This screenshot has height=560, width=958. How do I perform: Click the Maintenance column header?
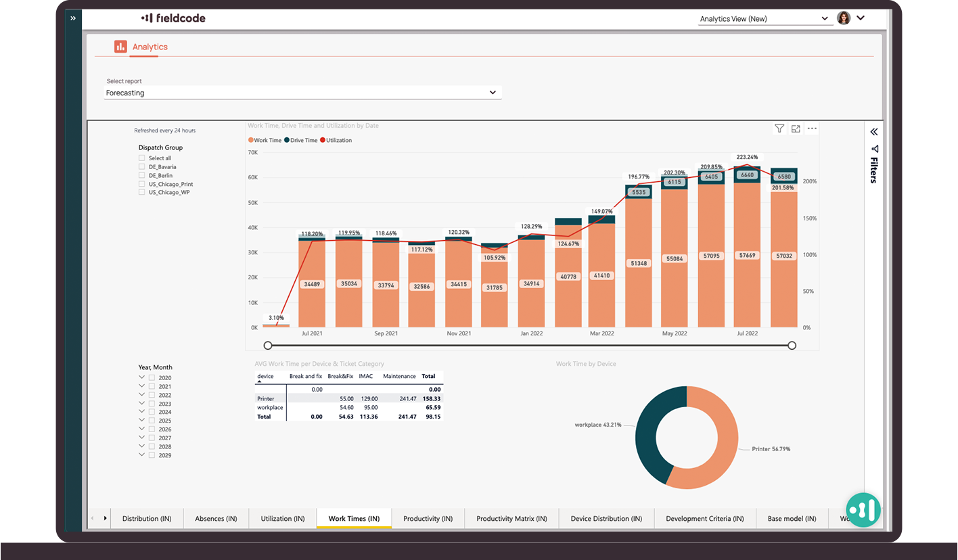pos(399,376)
